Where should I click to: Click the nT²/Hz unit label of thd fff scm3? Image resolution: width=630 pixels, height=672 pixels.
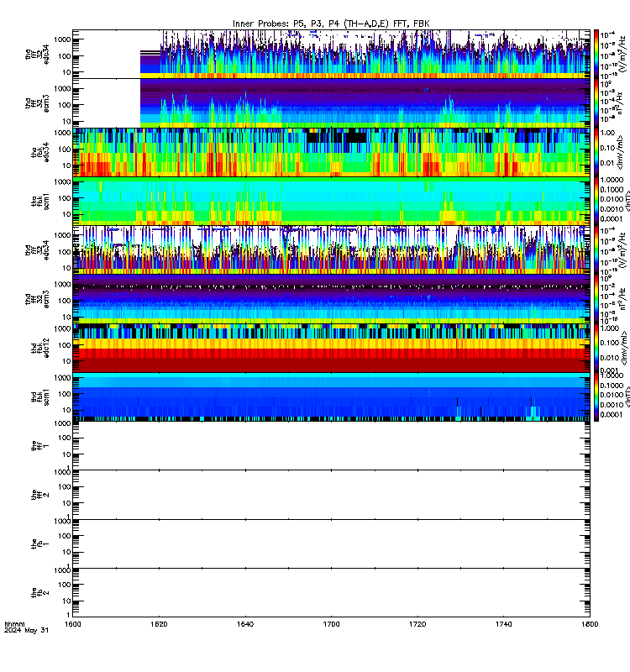tap(621, 299)
